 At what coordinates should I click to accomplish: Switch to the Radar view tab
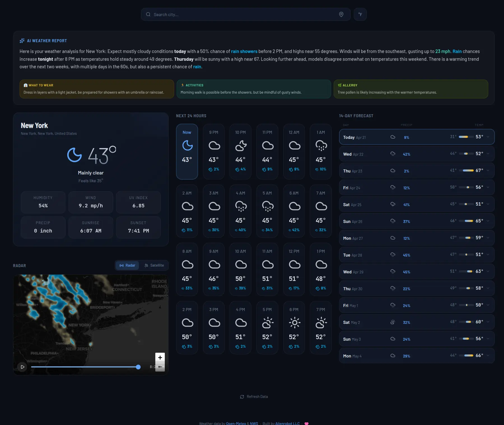127,265
